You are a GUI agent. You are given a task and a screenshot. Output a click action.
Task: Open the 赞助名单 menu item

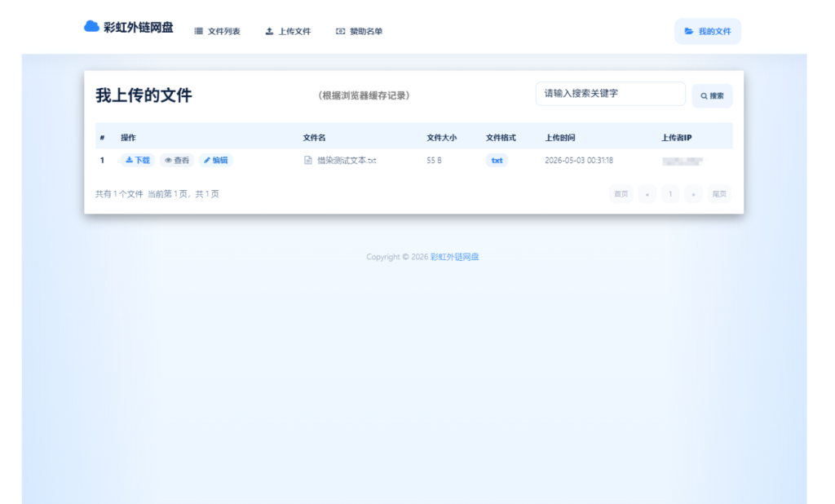[359, 32]
